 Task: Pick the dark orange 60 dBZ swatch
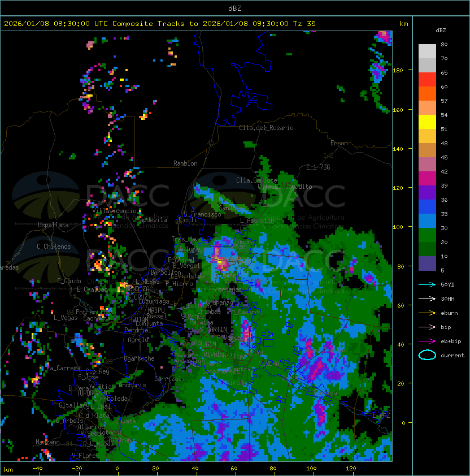click(x=427, y=94)
